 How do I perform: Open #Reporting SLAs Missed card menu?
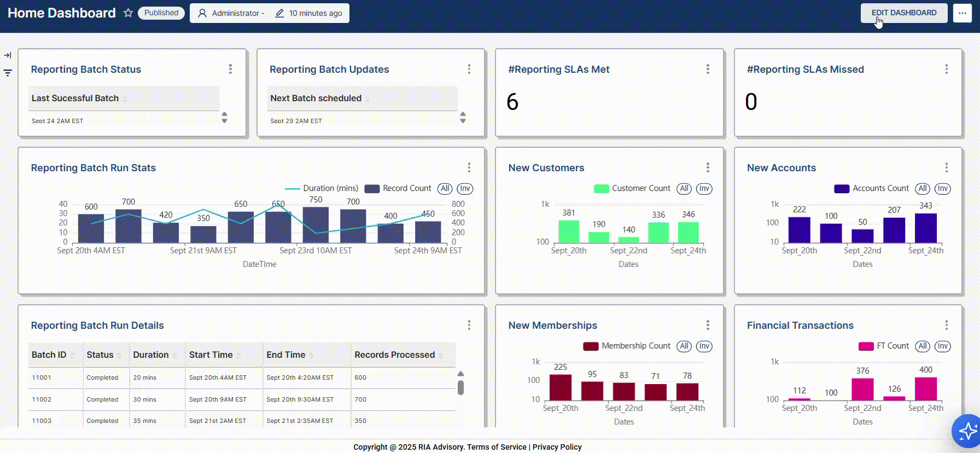point(946,69)
